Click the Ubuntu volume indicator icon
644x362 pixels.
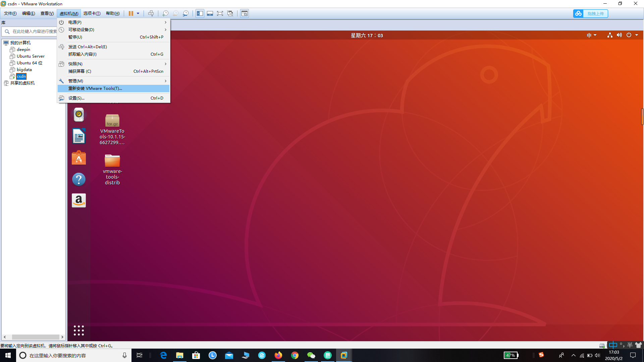tap(619, 35)
